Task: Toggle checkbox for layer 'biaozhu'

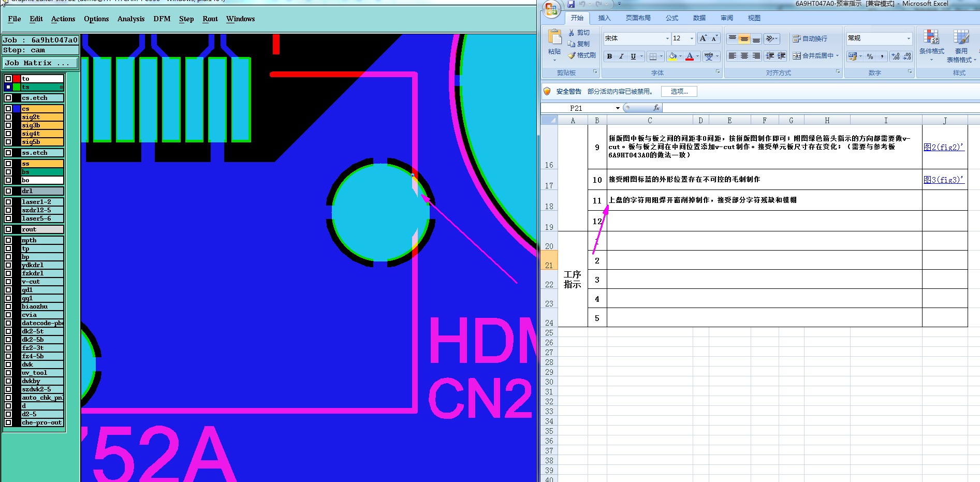Action: 8,306
